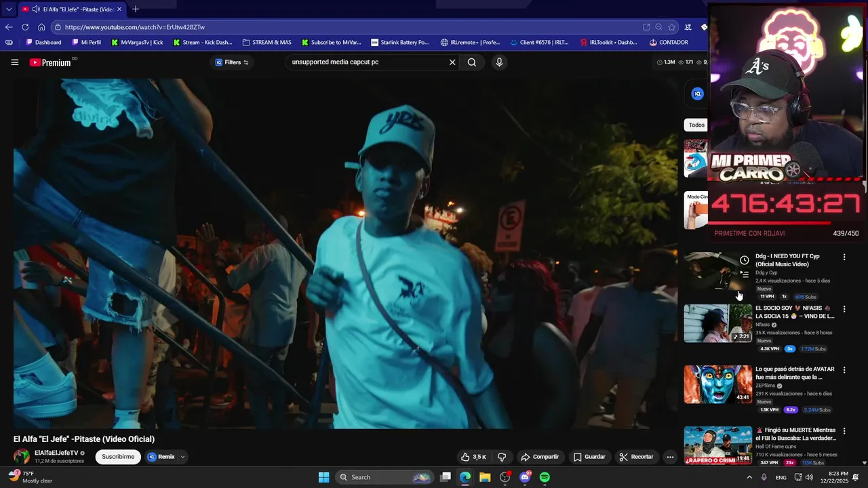Open the weather widget 75°F
The width and height of the screenshot is (868, 488).
(31, 477)
